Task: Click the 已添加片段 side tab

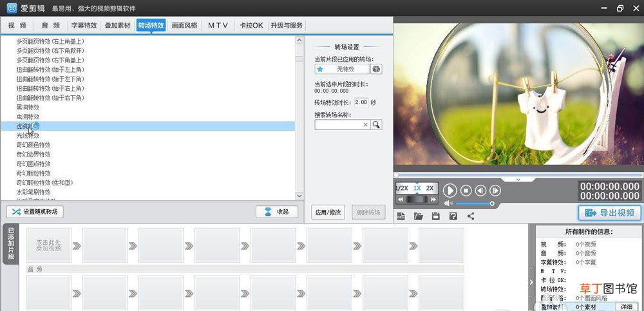Action: pos(11,244)
